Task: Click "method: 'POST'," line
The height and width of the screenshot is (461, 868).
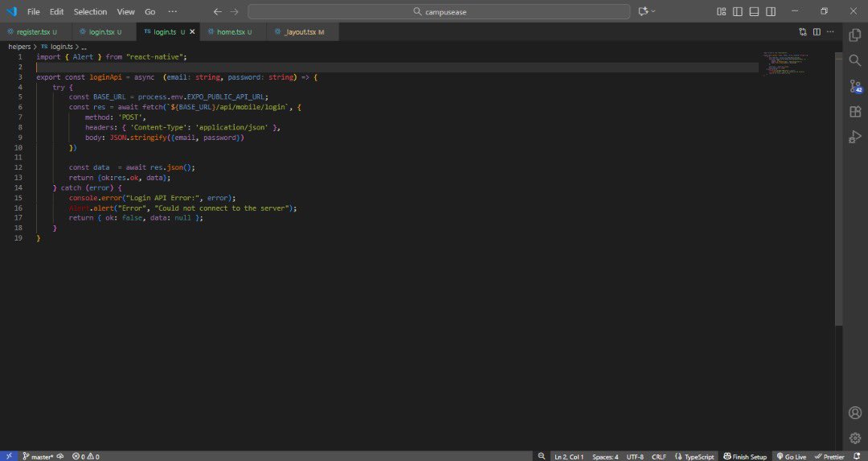Action: tap(115, 117)
